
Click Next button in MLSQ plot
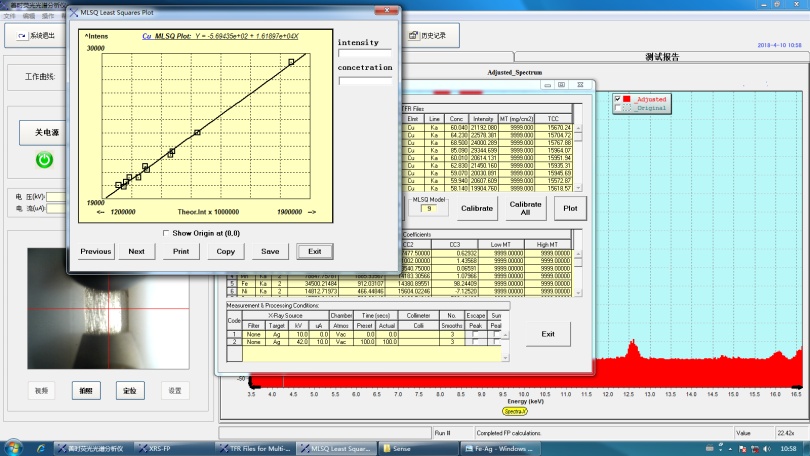136,251
